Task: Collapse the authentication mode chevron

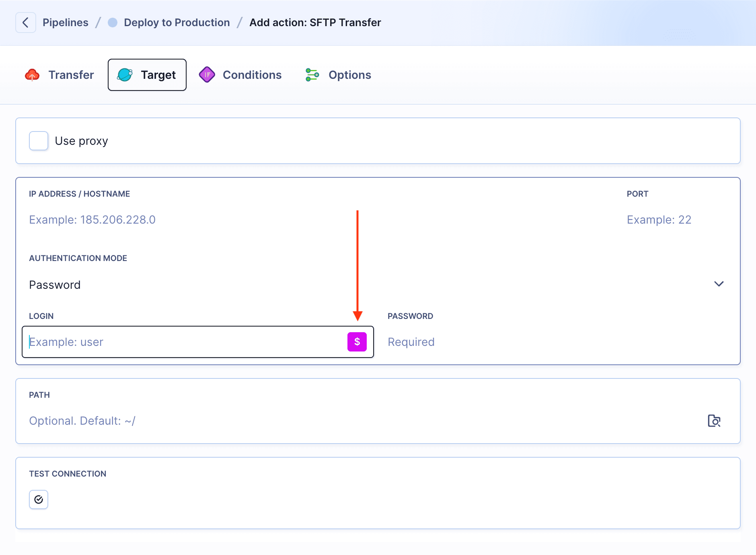Action: coord(718,284)
